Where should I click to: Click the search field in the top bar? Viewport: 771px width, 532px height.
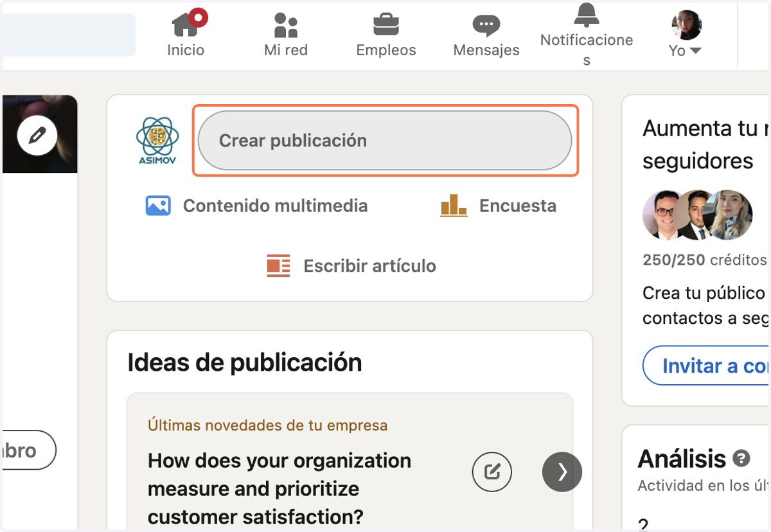tap(69, 35)
